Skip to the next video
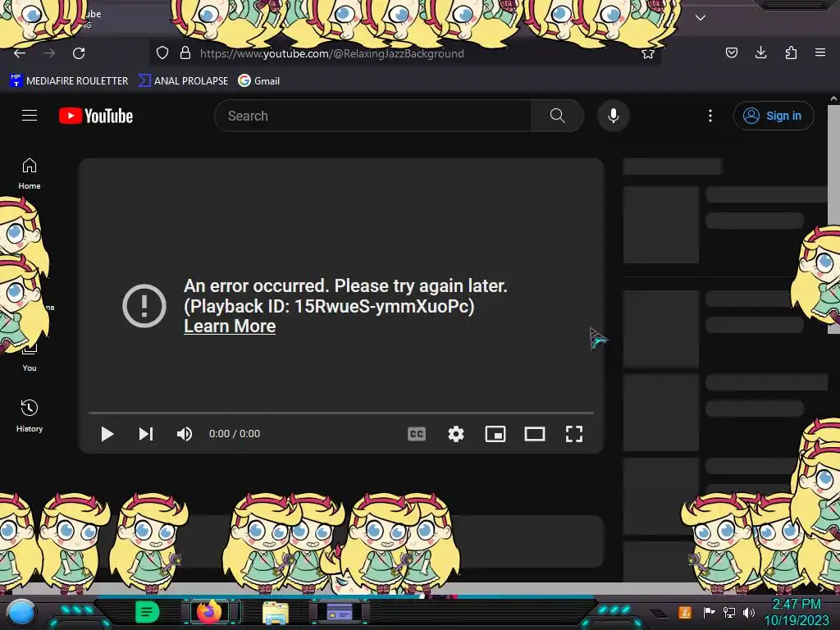 (146, 434)
